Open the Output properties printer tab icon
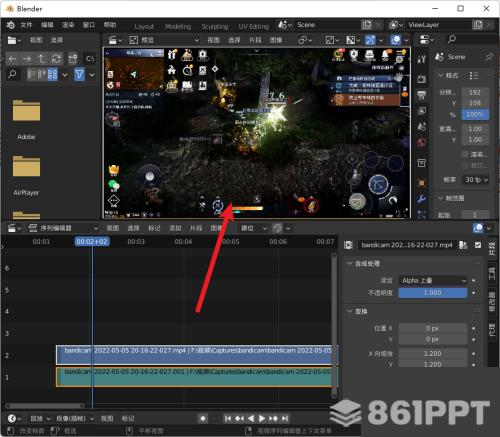The width and height of the screenshot is (500, 437). (x=421, y=95)
